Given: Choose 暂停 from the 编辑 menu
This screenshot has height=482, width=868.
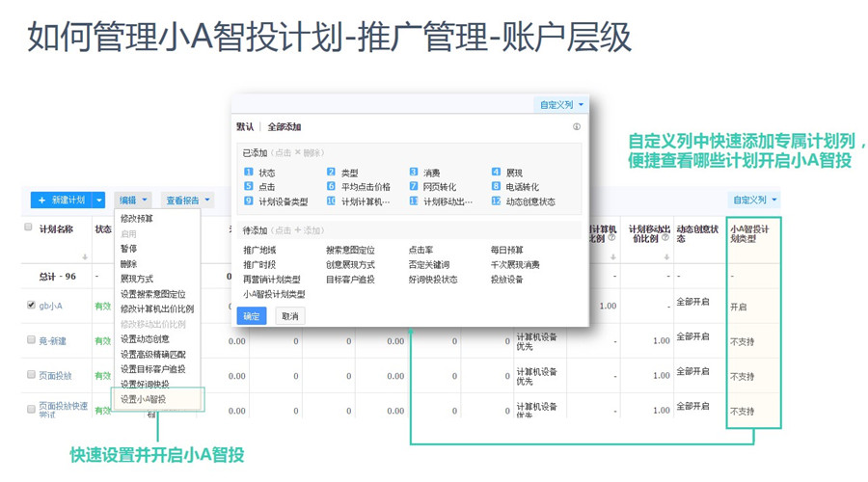Looking at the screenshot, I should (x=128, y=249).
